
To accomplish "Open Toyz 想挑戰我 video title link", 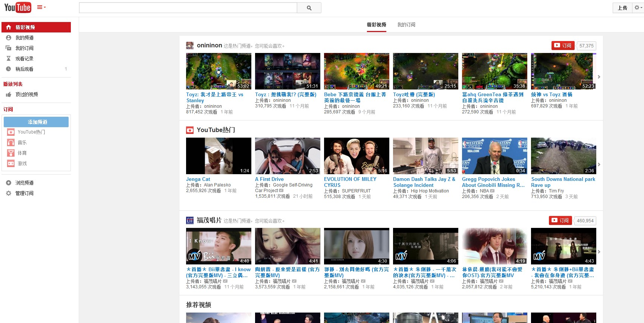I will point(286,95).
